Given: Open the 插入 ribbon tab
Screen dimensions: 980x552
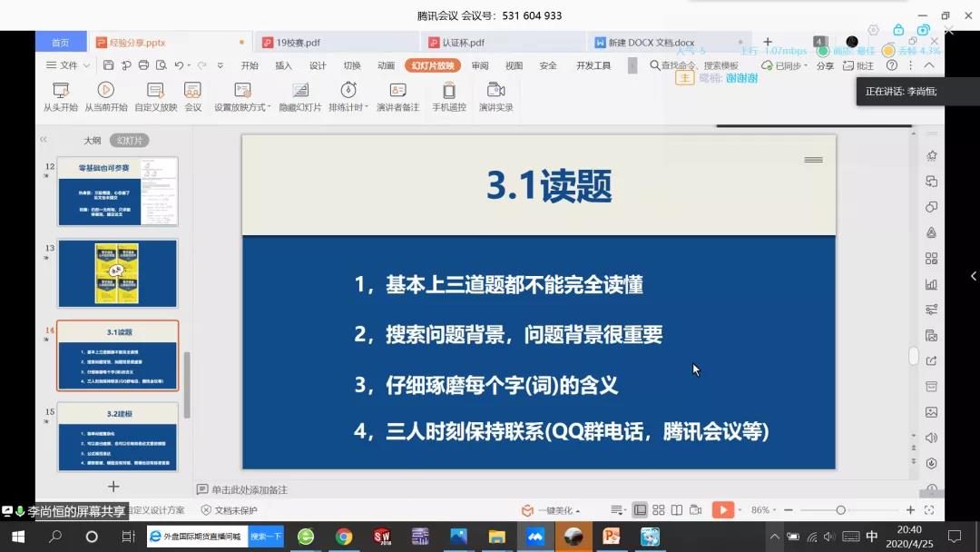Looking at the screenshot, I should (283, 65).
